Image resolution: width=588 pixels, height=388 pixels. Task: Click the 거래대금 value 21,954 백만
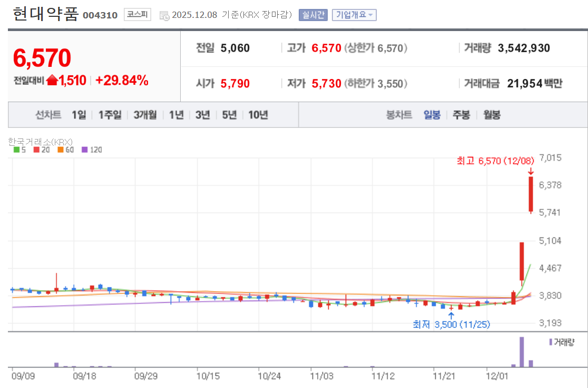coord(535,83)
